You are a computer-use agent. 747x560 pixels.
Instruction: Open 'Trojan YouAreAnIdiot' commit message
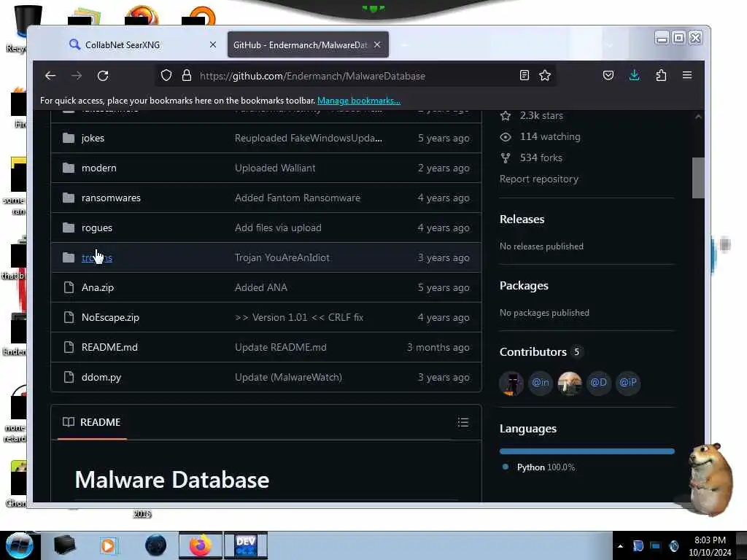pos(282,257)
